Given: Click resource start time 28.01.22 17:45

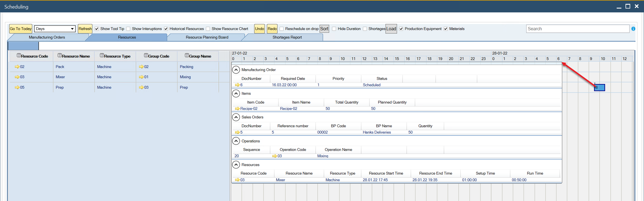Looking at the screenshot, I should [375, 180].
